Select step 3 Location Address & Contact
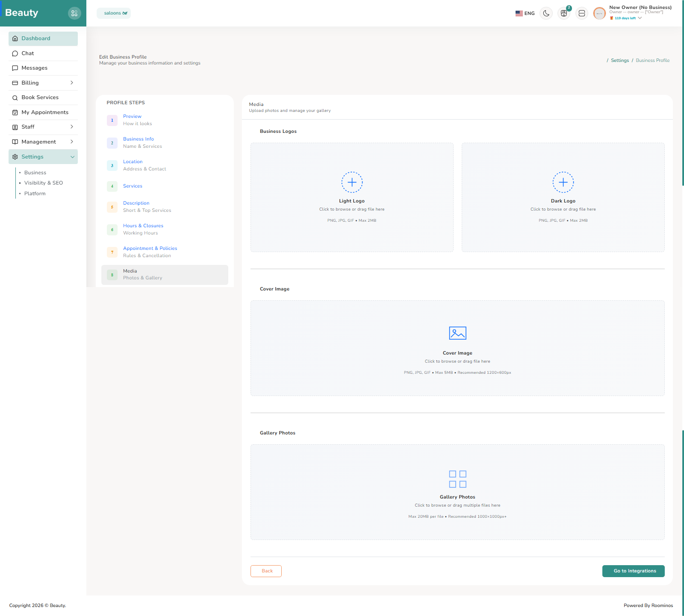The height and width of the screenshot is (616, 684). click(144, 165)
